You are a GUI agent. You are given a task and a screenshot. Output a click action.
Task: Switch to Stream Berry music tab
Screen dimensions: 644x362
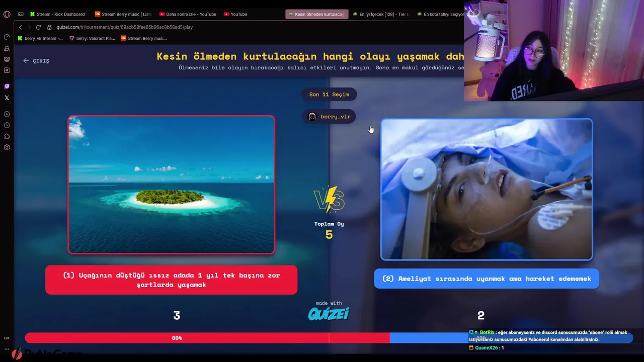click(123, 14)
